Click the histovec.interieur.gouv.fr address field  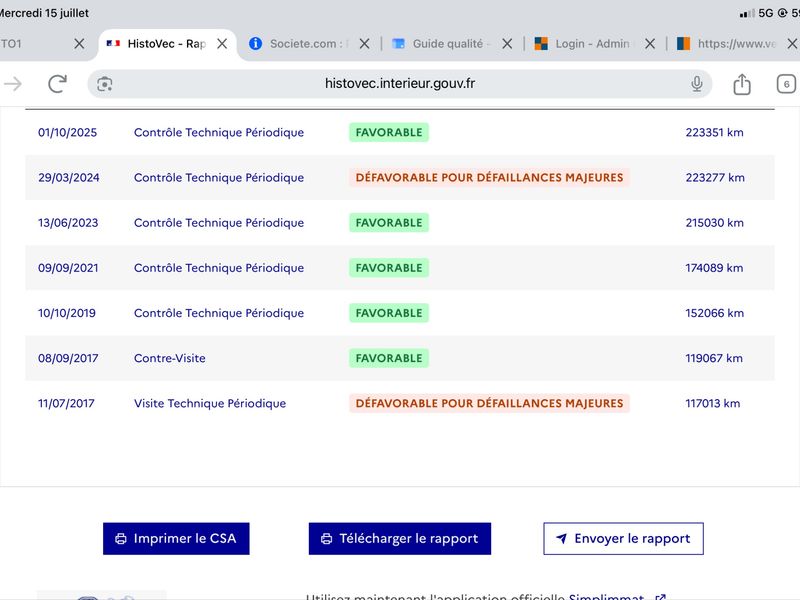click(x=399, y=84)
